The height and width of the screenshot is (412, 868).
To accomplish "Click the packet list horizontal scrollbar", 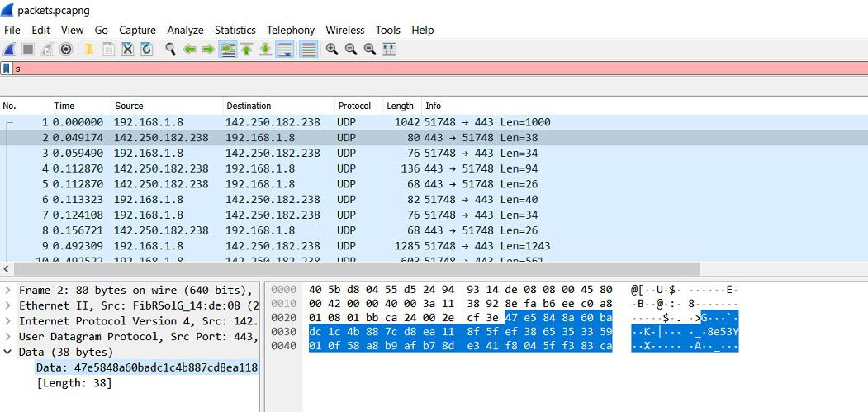I will coord(357,269).
